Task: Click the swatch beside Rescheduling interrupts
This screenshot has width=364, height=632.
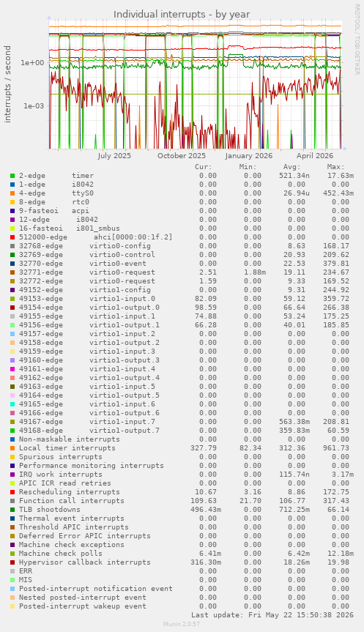Action: click(12, 492)
